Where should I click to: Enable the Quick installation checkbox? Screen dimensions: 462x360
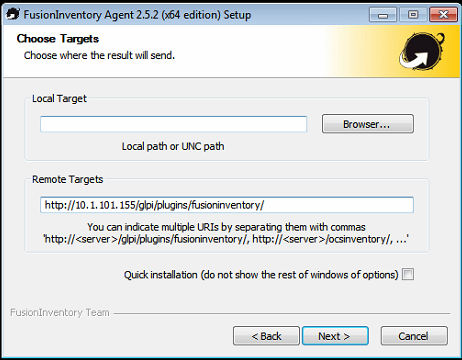408,274
